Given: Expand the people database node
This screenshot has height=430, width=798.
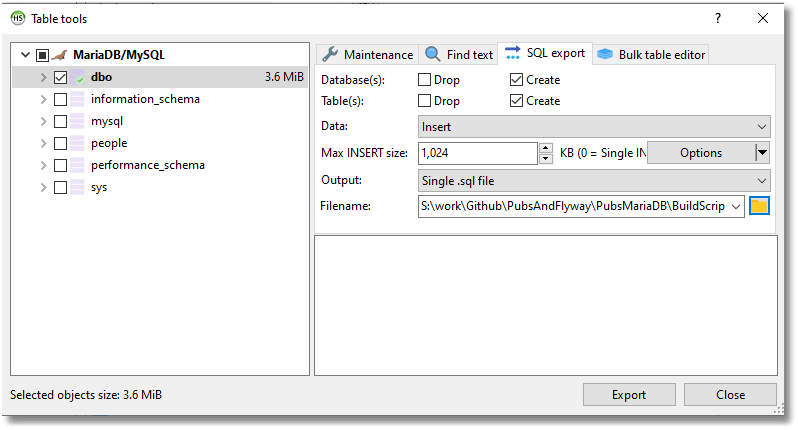Looking at the screenshot, I should click(x=43, y=143).
